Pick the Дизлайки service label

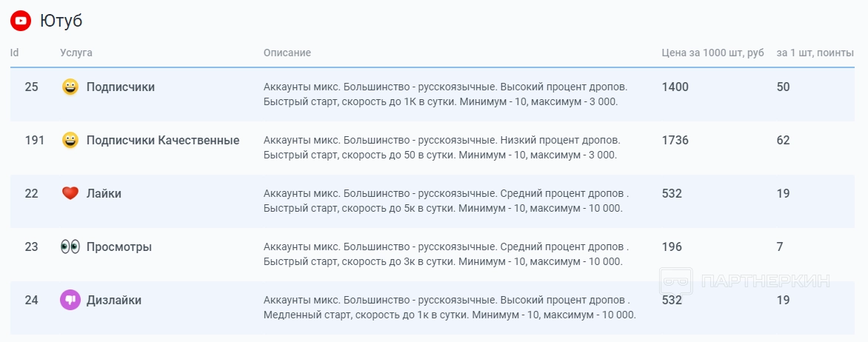click(114, 301)
